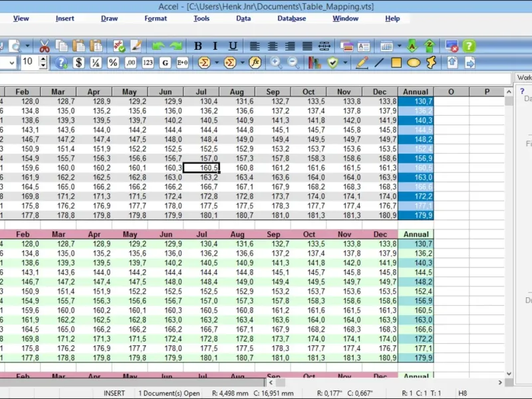Toggle bold formatting
This screenshot has width=532, height=399.
click(198, 46)
